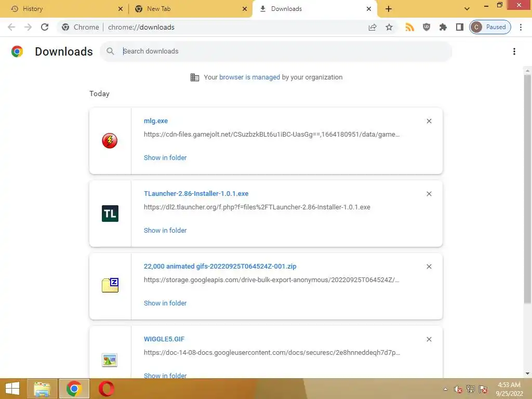This screenshot has width=532, height=399.
Task: Open the WIGGLE5.GIF file link
Action: 164,339
